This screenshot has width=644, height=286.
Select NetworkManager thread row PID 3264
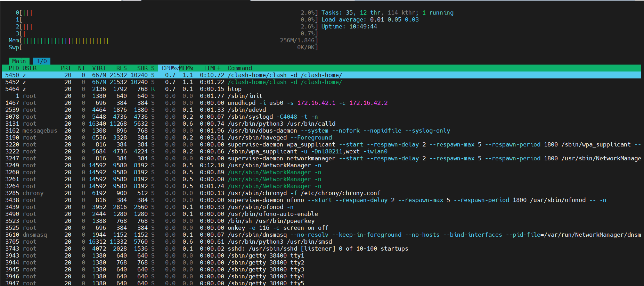321,186
